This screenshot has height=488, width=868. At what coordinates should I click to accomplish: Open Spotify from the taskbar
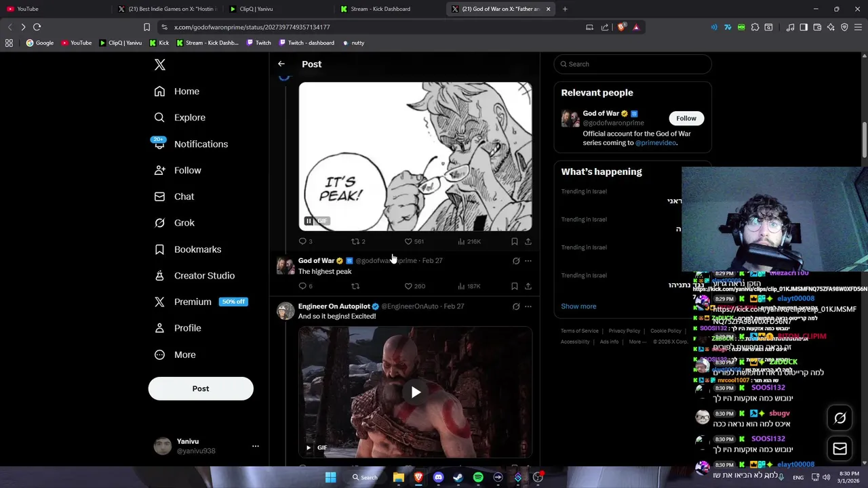pyautogui.click(x=478, y=477)
